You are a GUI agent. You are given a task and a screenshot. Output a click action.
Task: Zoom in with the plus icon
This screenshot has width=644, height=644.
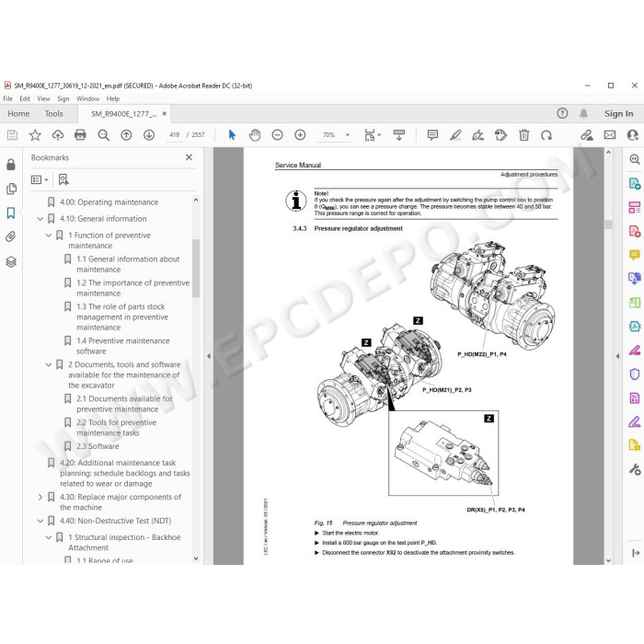pos(300,135)
